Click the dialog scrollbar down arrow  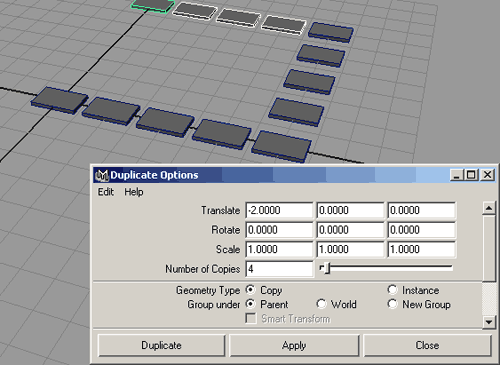click(x=489, y=322)
